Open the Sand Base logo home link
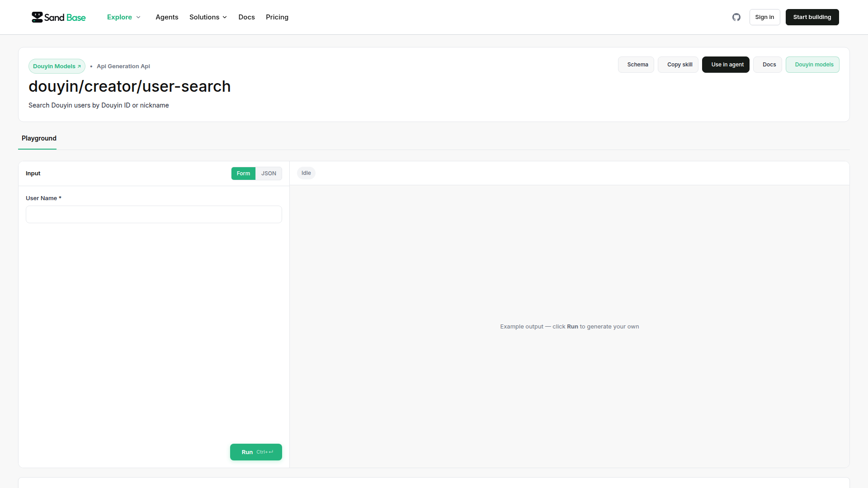868x488 pixels. (58, 17)
